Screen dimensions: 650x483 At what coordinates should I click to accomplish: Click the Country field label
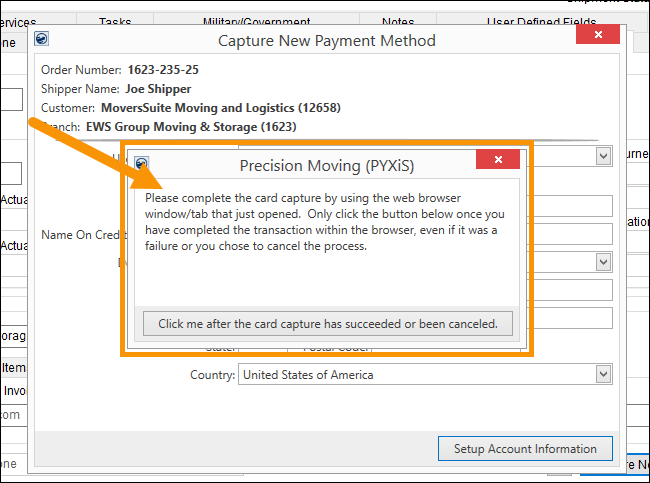point(213,375)
